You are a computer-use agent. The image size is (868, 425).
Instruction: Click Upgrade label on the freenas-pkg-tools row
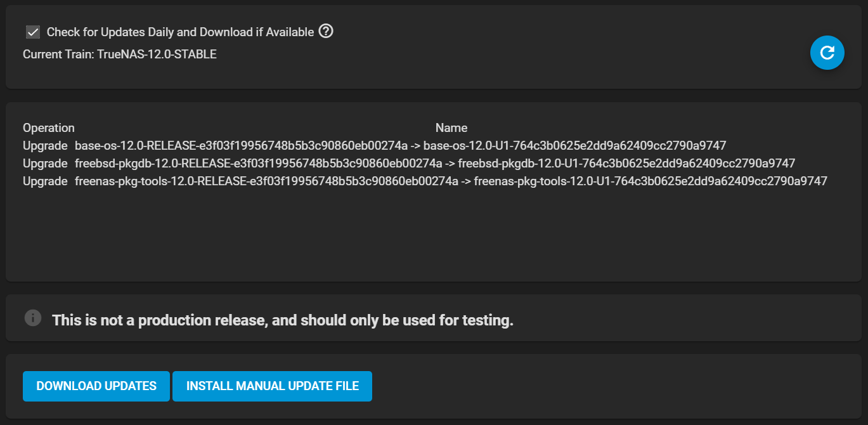[45, 181]
